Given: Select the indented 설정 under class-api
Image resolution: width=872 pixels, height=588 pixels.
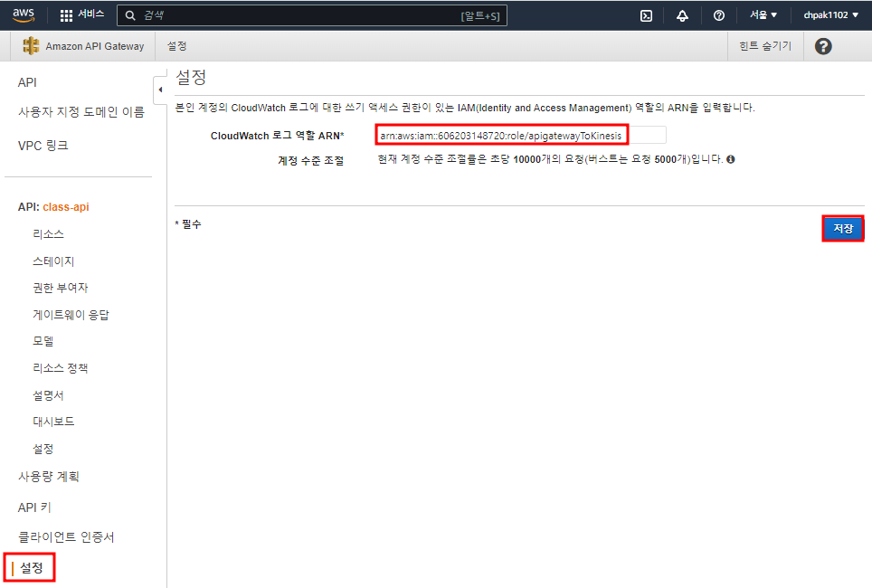Looking at the screenshot, I should tap(43, 449).
